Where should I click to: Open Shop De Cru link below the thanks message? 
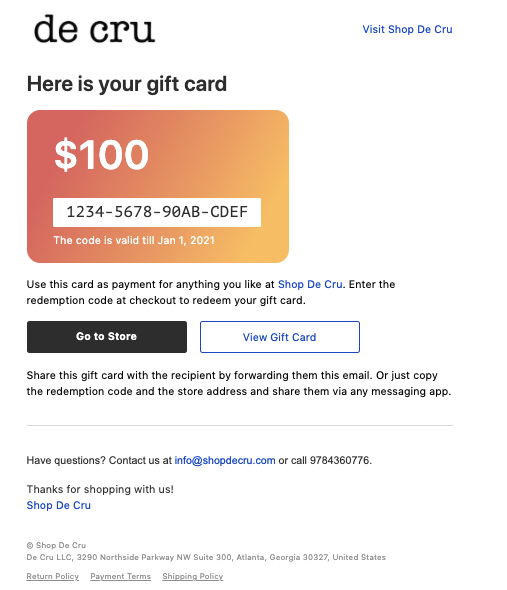pyautogui.click(x=59, y=505)
